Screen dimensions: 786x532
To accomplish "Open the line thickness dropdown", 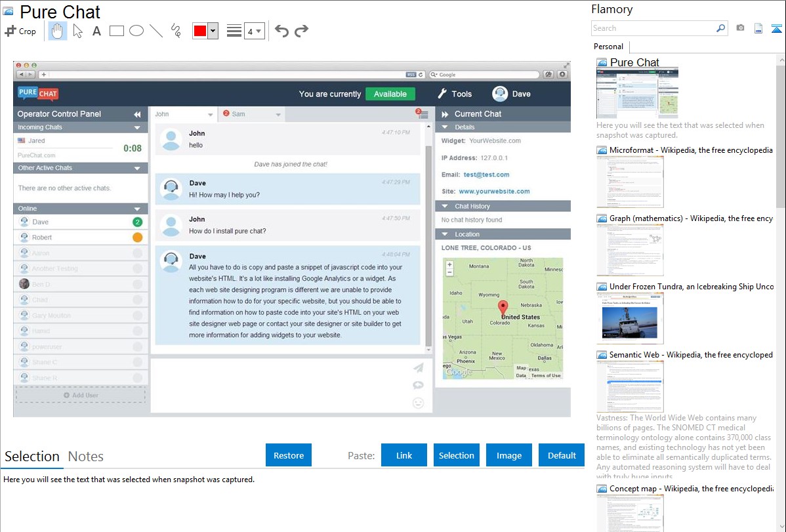I will (x=255, y=31).
